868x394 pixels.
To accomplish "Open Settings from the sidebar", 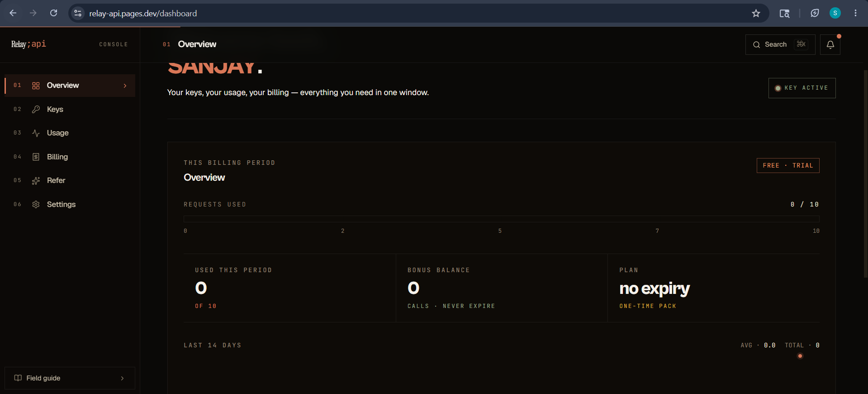I will 70,204.
